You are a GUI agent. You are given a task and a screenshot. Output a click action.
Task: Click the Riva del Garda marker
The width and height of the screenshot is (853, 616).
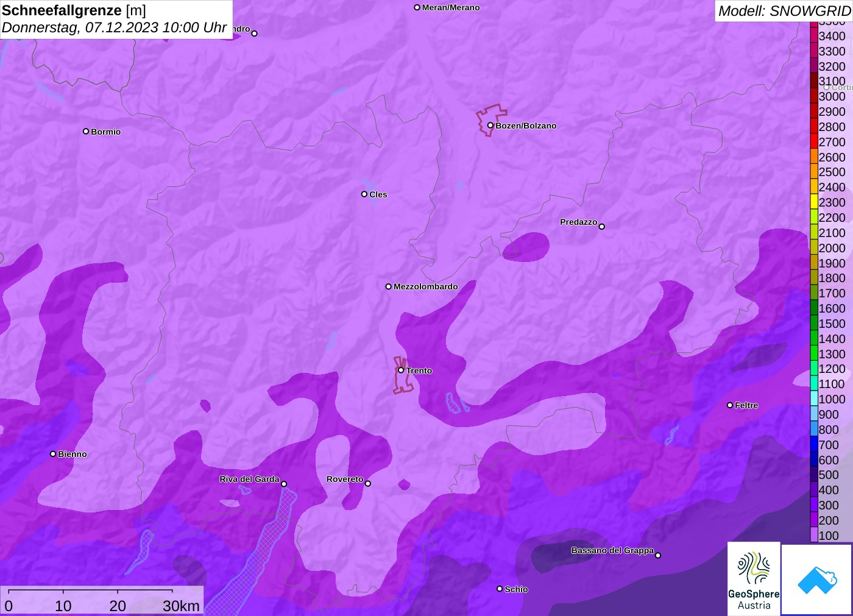pos(284,484)
